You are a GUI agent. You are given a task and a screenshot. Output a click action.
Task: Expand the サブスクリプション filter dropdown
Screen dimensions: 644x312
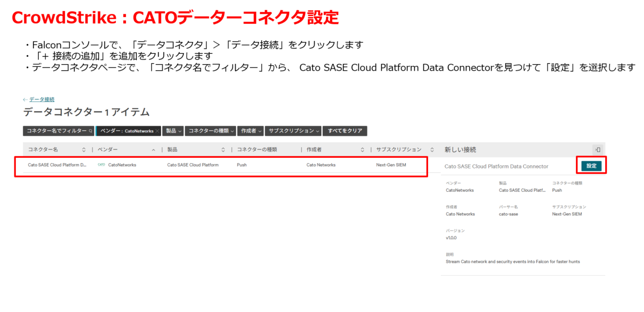coord(294,131)
